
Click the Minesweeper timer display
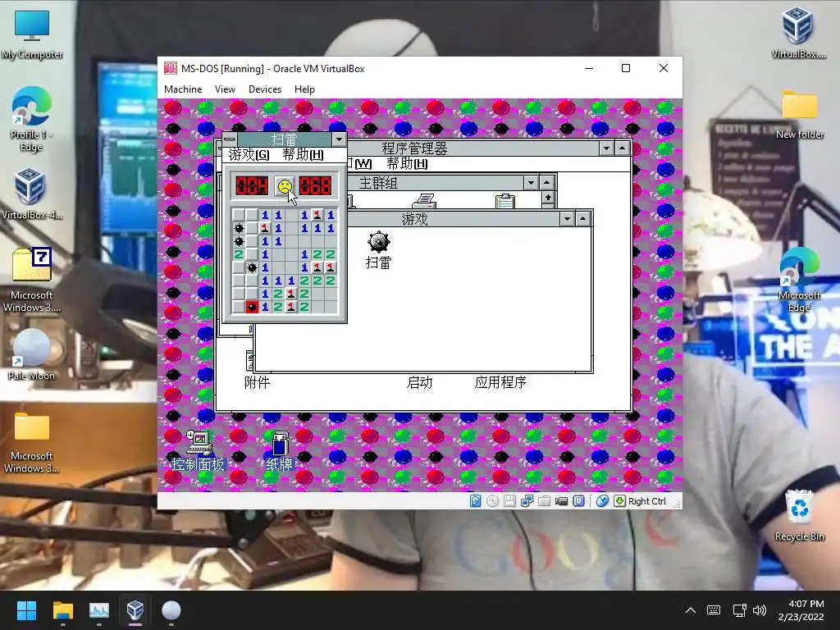click(x=316, y=186)
